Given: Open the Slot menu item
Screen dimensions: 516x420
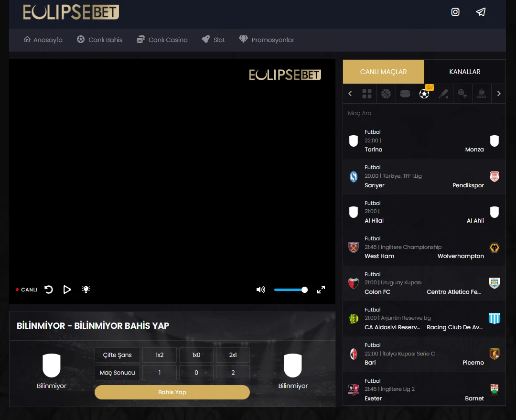Looking at the screenshot, I should click(213, 40).
